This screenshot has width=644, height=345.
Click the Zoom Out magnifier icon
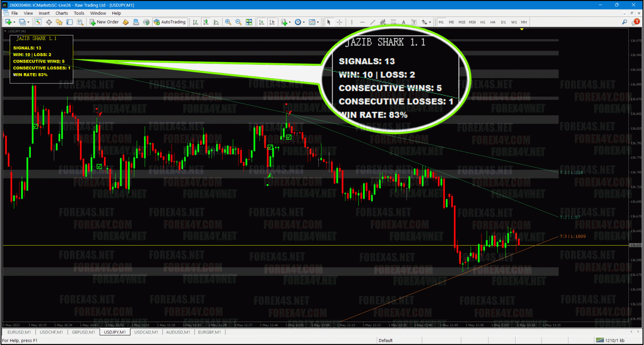pos(238,22)
